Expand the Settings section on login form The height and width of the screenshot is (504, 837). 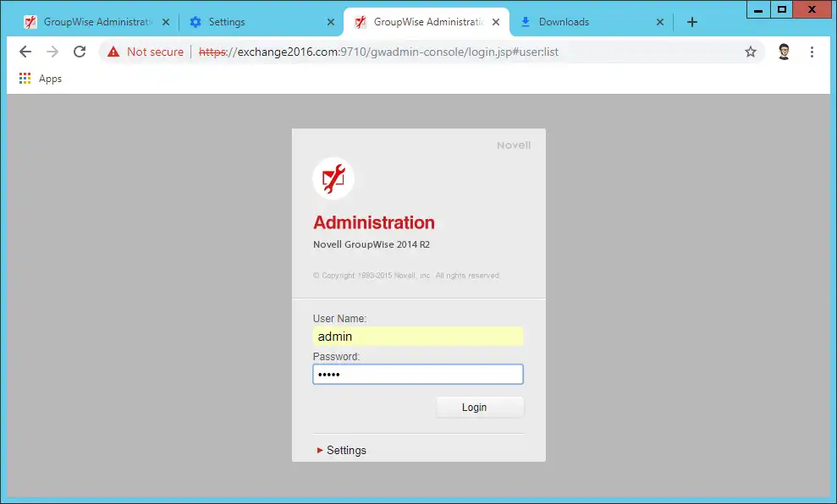[x=342, y=450]
